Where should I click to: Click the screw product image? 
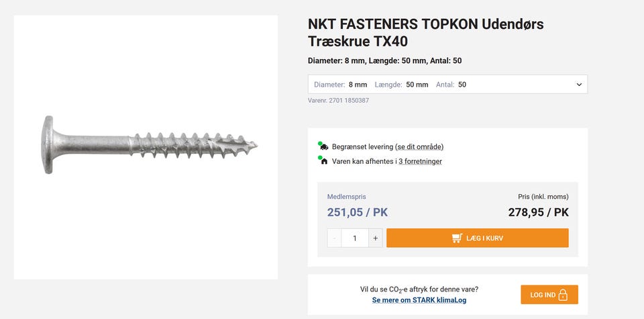[x=146, y=144]
